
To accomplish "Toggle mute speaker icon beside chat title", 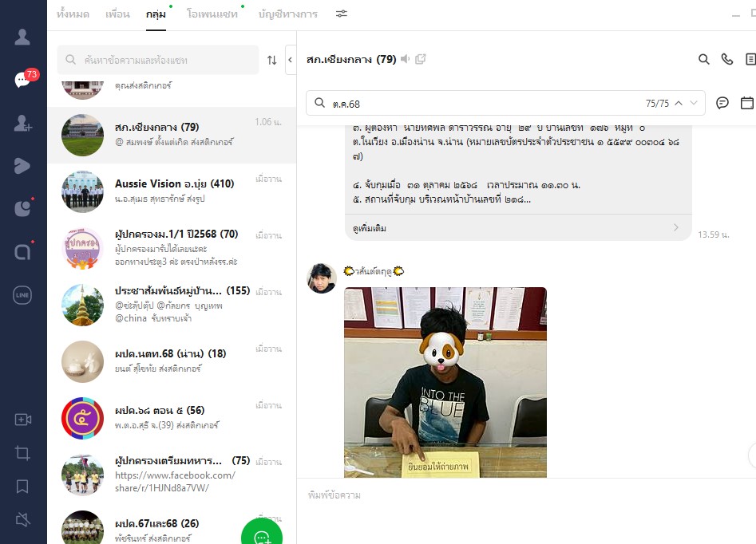I will [x=406, y=59].
